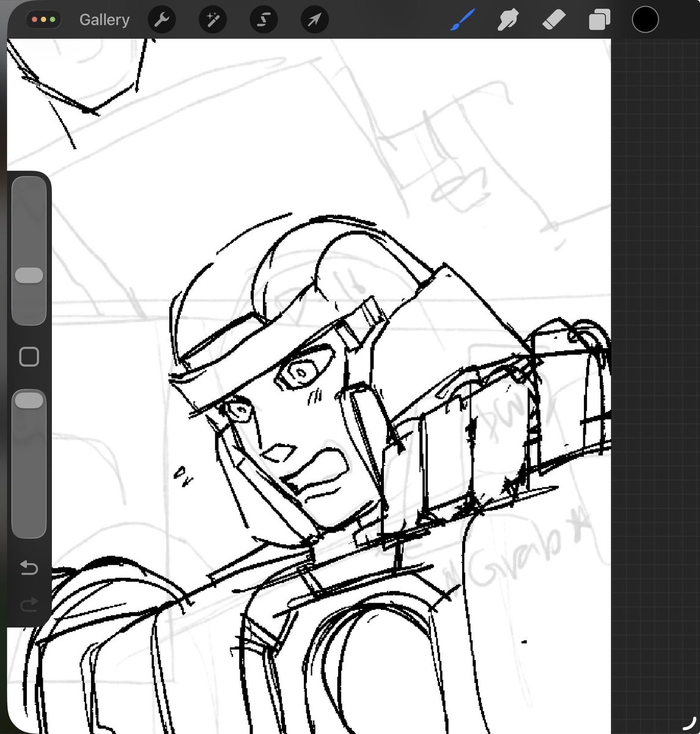Image resolution: width=700 pixels, height=734 pixels.
Task: Undo the last stroke with sidebar arrow
Action: tap(29, 568)
